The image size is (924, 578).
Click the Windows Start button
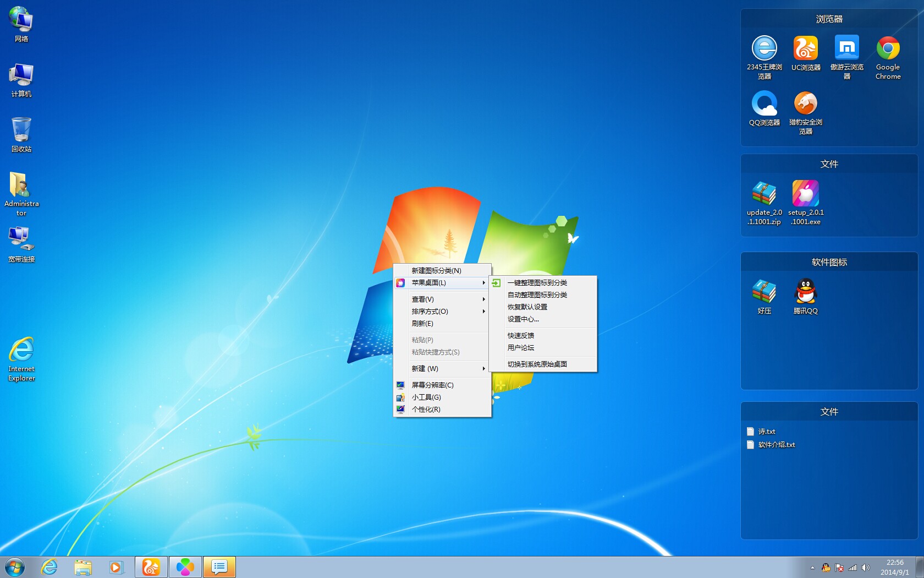(x=15, y=567)
